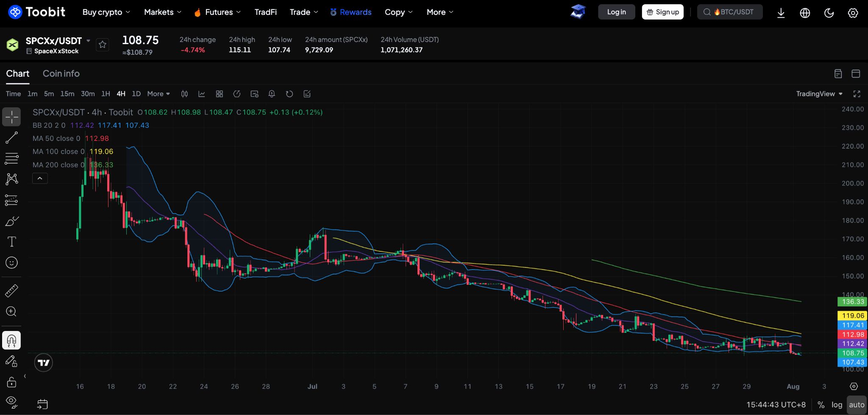Toggle dark mode moon icon
Image resolution: width=868 pixels, height=415 pixels.
coord(829,12)
